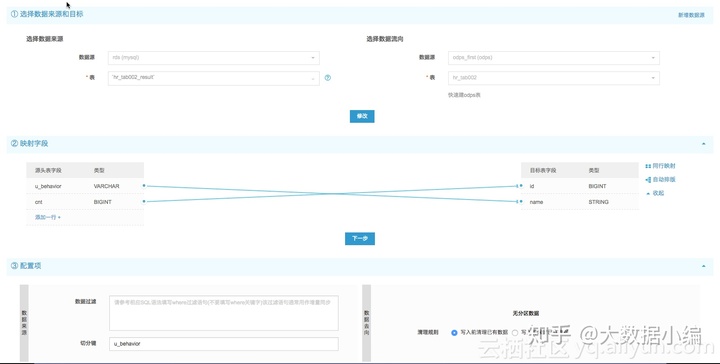Click 收起 to collapse mapping tools

click(x=655, y=193)
